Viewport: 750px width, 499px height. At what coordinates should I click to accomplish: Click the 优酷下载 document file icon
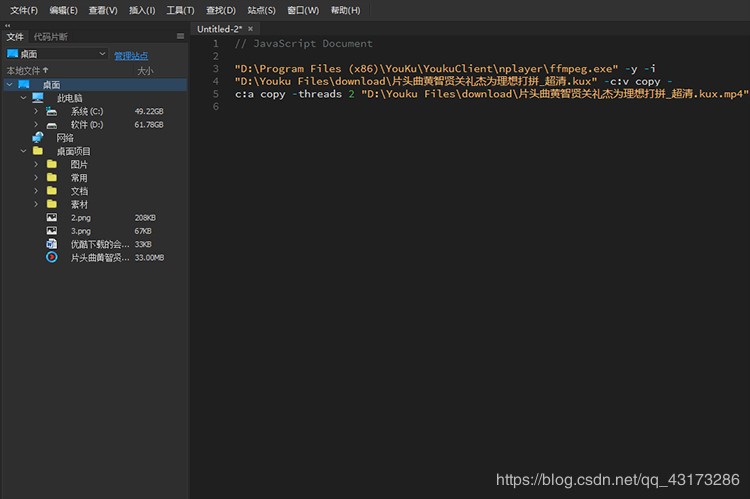coord(52,244)
